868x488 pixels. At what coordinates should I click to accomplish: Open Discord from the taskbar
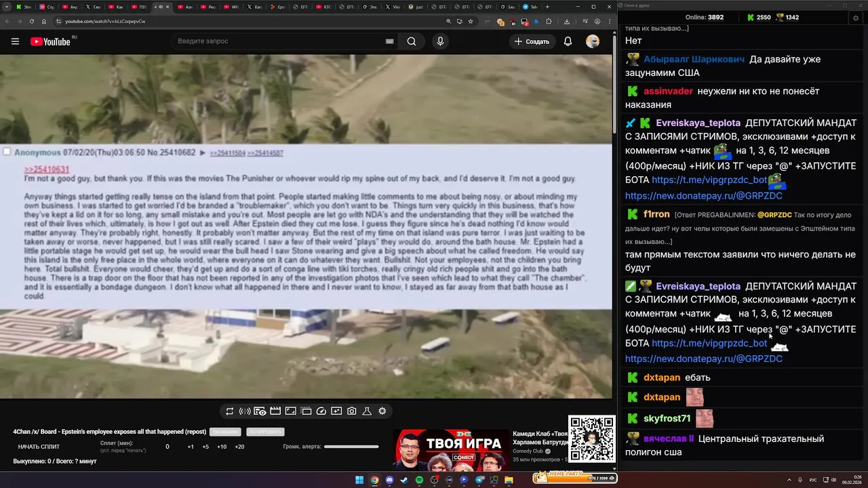389,480
